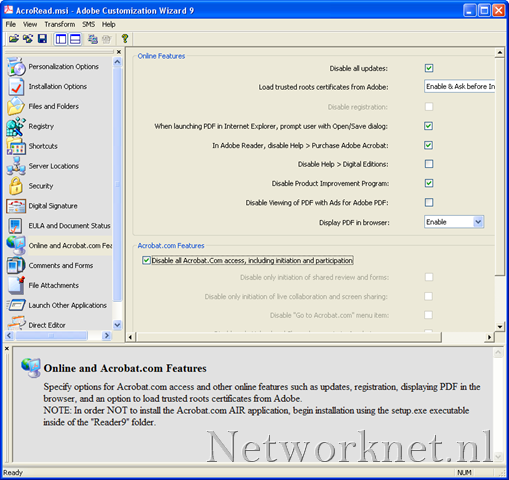
Task: Click the settings pane scroll right arrow
Action: (x=489, y=337)
